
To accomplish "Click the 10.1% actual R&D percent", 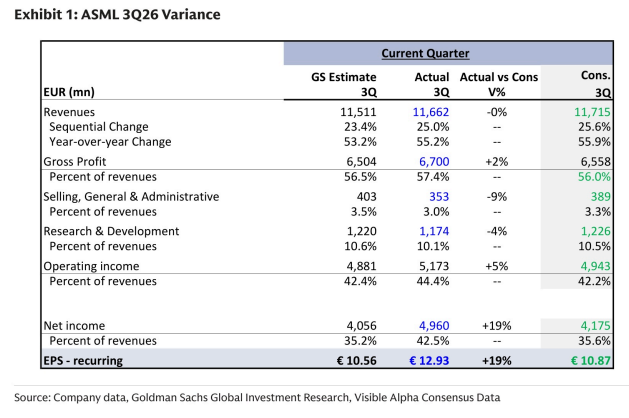I will (433, 246).
